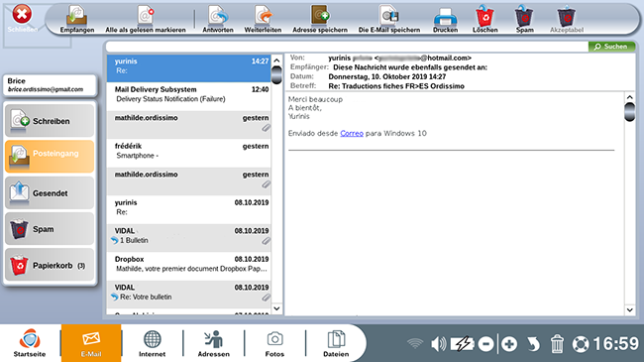Open the Papierkorb folder

pyautogui.click(x=50, y=265)
